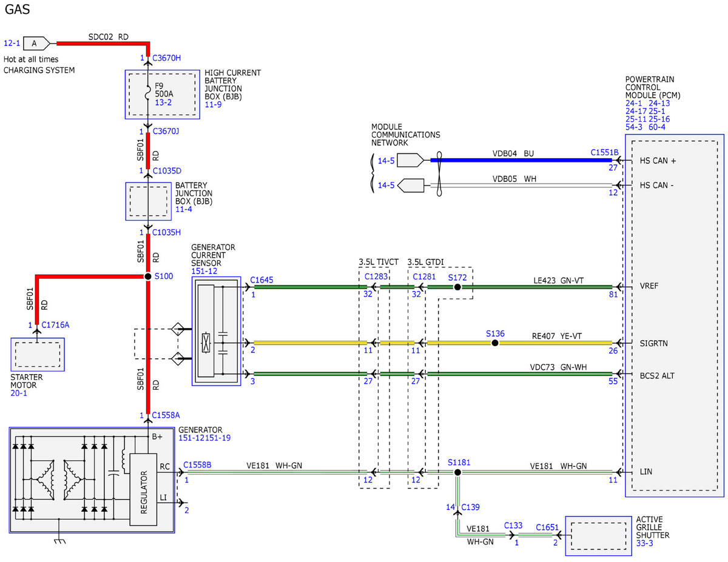Open PCM page reference 24-13
The image size is (728, 562).
tap(659, 103)
